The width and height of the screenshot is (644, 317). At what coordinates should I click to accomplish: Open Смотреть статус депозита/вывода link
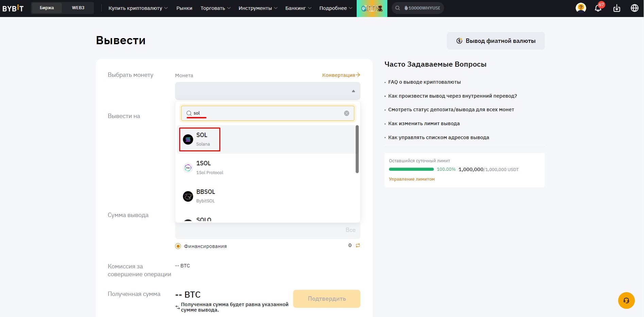coord(451,110)
